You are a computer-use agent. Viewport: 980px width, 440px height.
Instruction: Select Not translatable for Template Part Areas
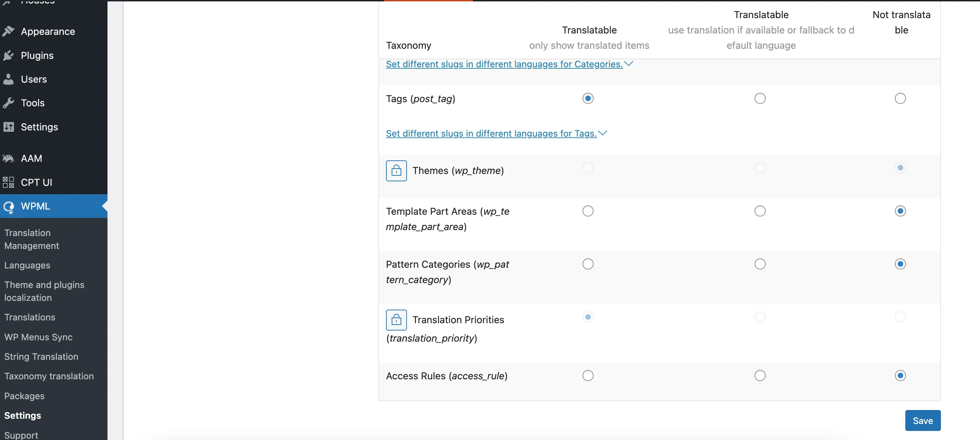900,211
